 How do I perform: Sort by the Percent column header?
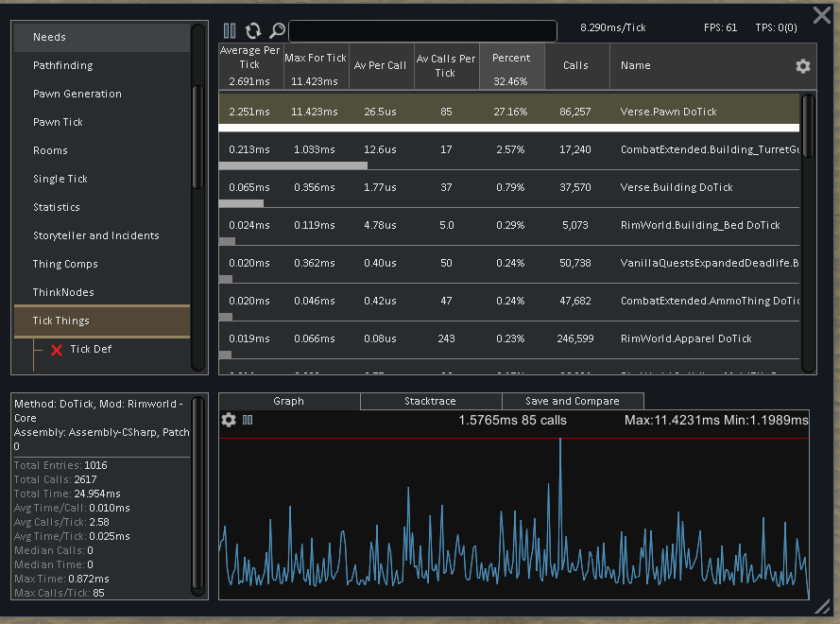pos(511,66)
